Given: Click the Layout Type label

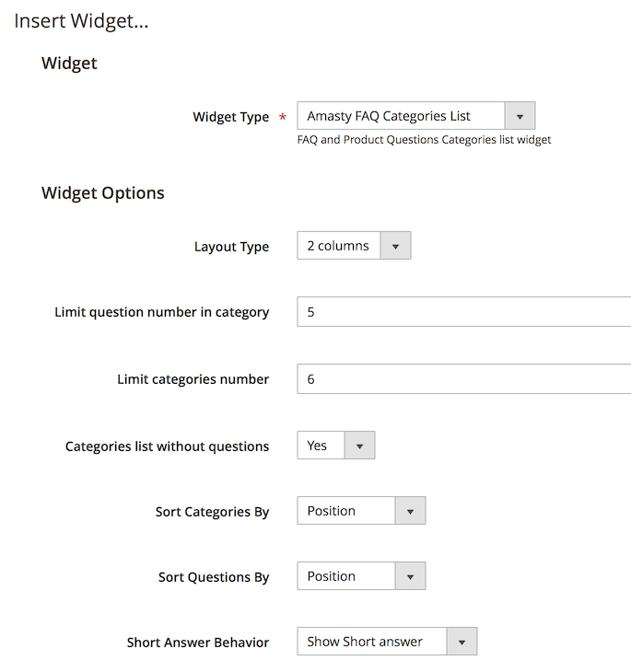Looking at the screenshot, I should pos(231,247).
